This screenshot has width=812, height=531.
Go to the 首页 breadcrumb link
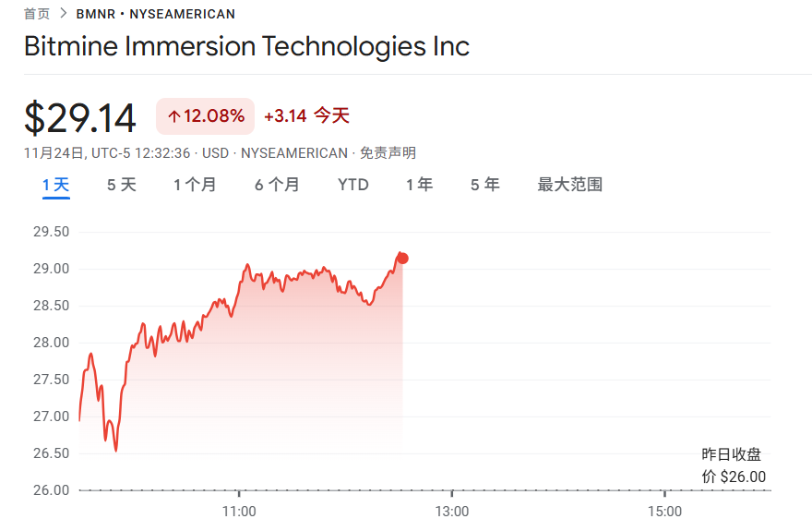point(37,14)
